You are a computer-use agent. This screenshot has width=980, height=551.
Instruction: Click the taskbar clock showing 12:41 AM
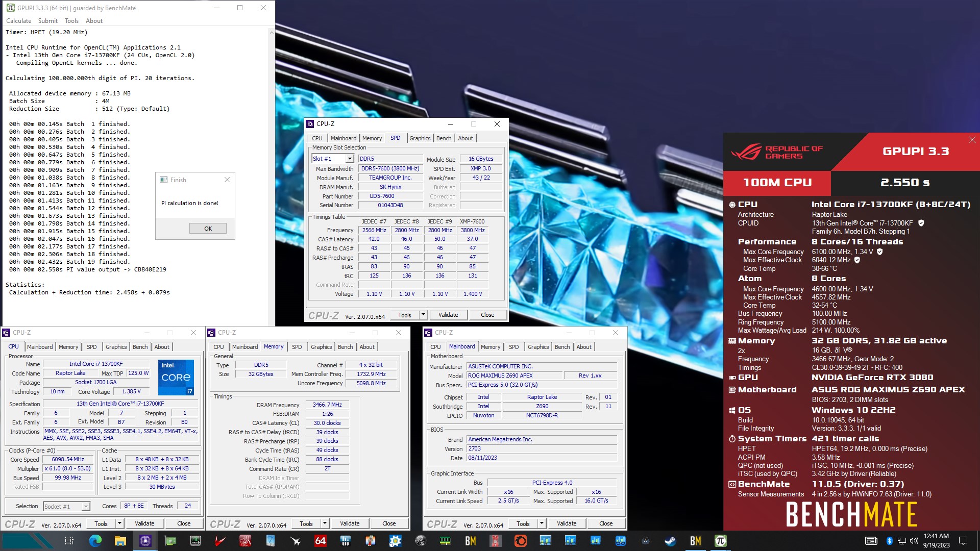click(936, 541)
